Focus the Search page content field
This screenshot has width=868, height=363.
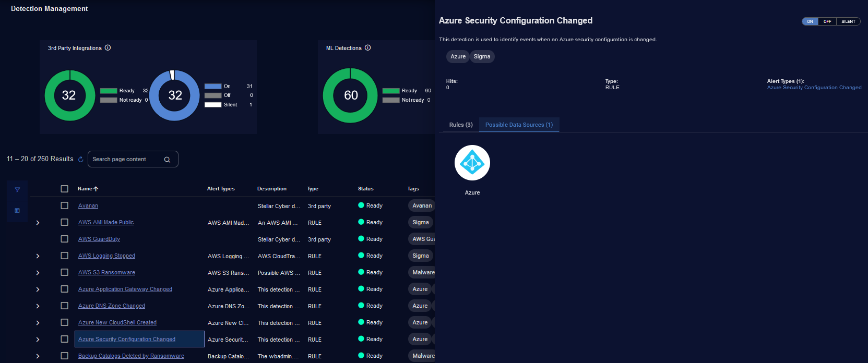click(133, 159)
